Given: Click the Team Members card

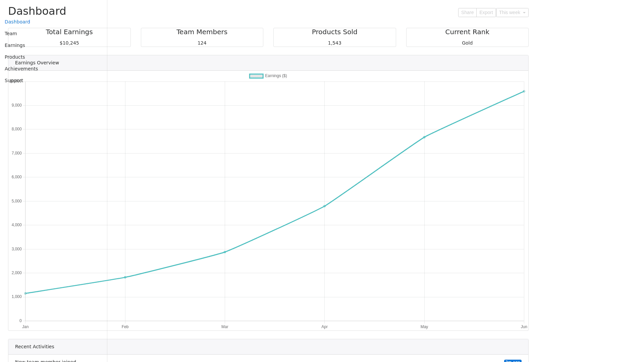Looking at the screenshot, I should point(202,37).
